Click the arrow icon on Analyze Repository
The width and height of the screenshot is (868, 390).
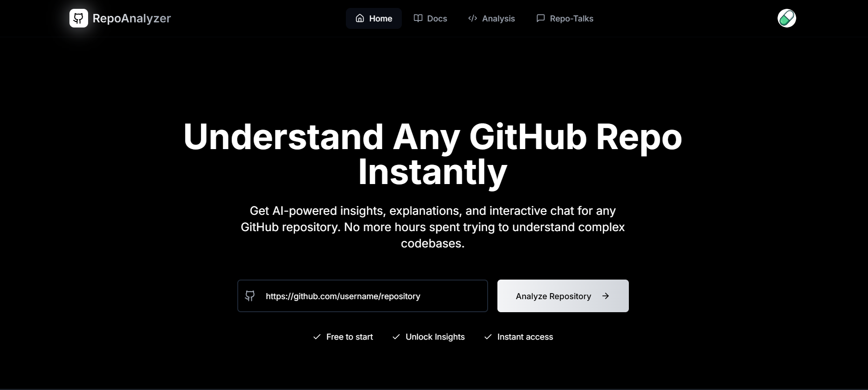point(606,296)
